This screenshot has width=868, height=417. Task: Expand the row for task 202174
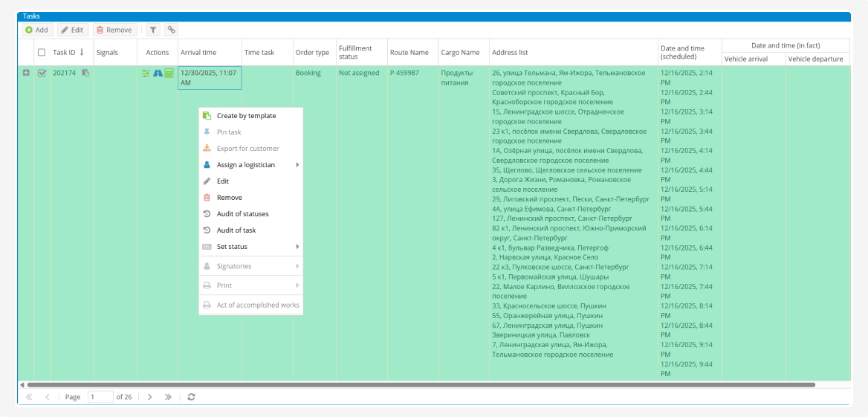(26, 73)
